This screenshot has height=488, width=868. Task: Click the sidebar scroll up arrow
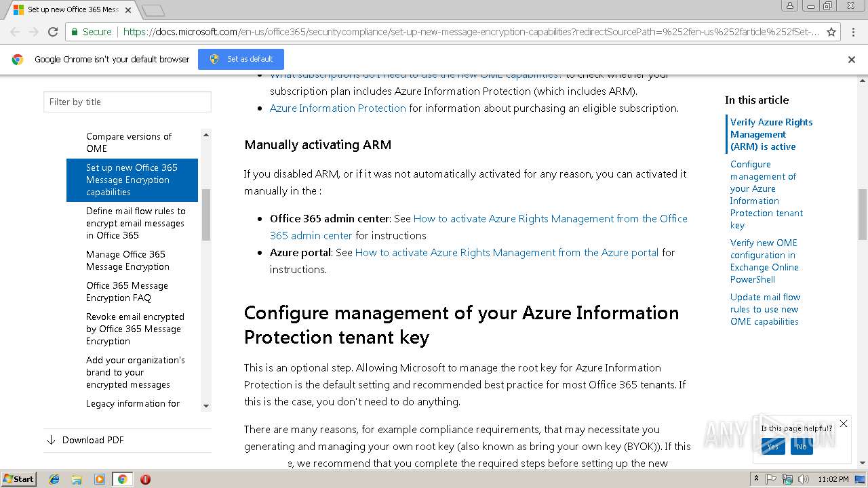pos(206,135)
